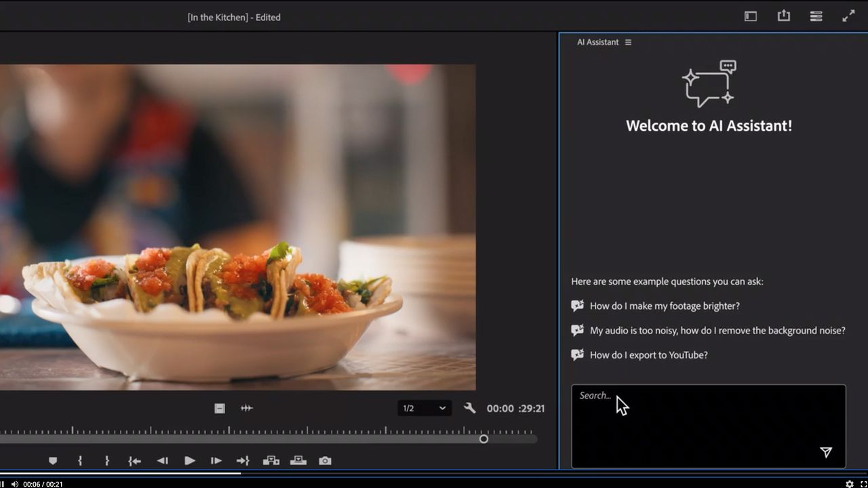Click the 00:00:29:21 duration timecode
868x488 pixels.
(515, 409)
